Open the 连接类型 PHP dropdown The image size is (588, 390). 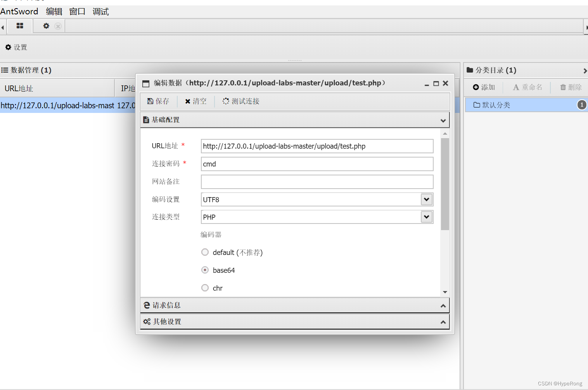pos(427,217)
